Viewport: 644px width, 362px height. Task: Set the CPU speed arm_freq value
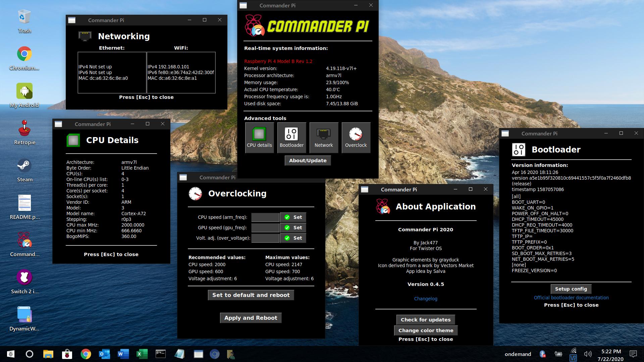pos(293,217)
